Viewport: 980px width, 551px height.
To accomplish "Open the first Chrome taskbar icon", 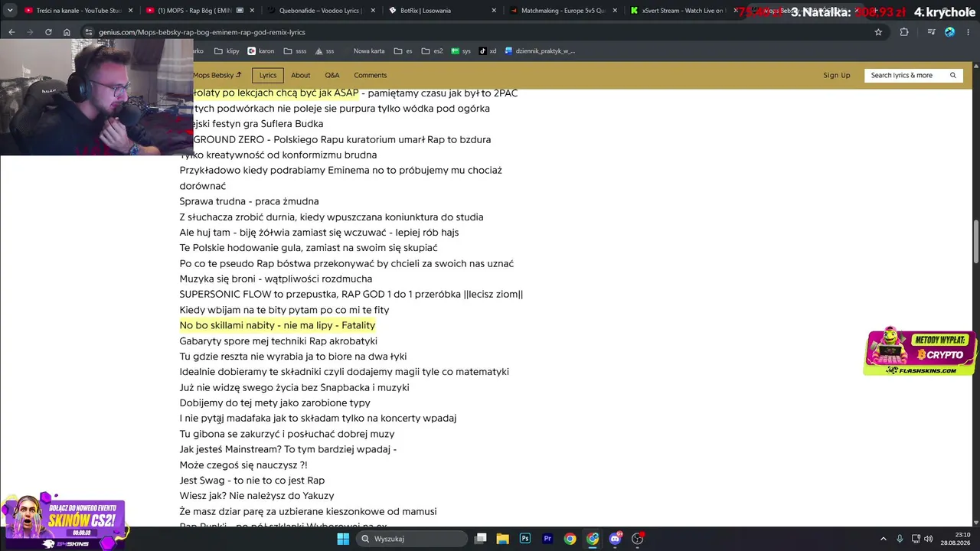I will (570, 539).
